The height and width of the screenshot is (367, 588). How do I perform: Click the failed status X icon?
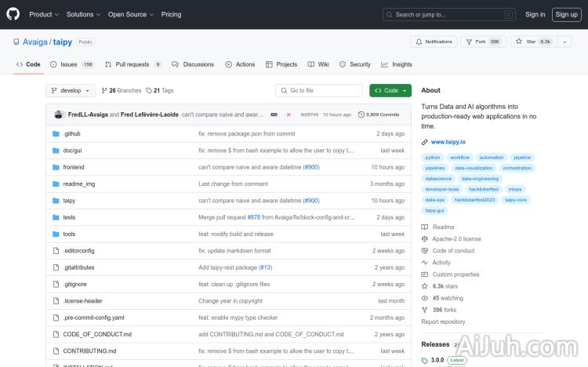tap(289, 114)
